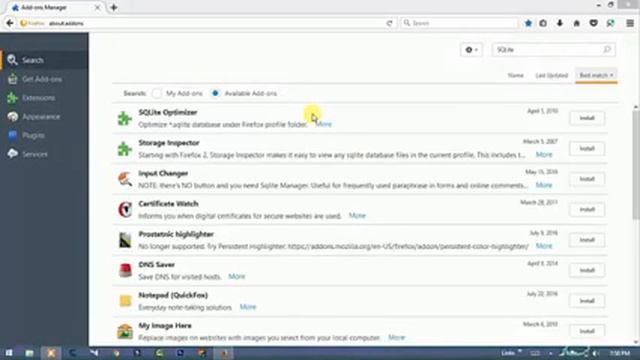Click the Notepad (QuickFox) add-on icon
Viewport: 640px width, 360px height.
pyautogui.click(x=124, y=301)
